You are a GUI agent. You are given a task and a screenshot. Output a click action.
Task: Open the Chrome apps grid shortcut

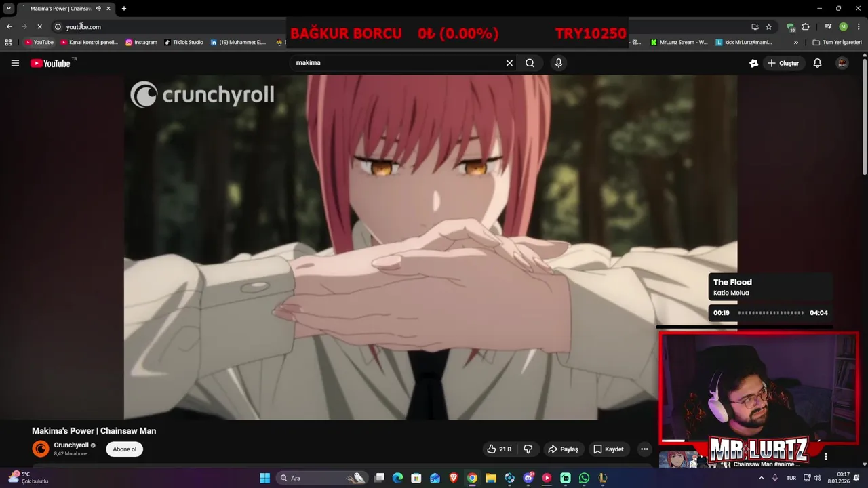(x=8, y=42)
